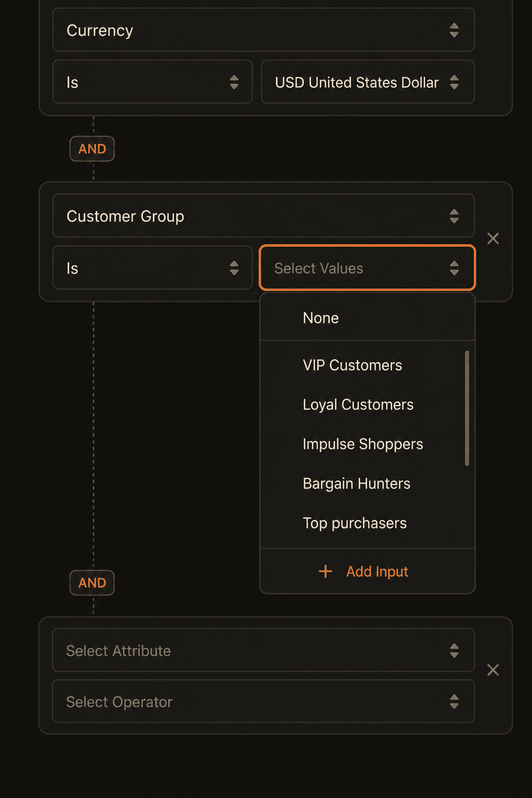Open the Customer Group attribute dropdown
532x798 pixels.
[263, 216]
